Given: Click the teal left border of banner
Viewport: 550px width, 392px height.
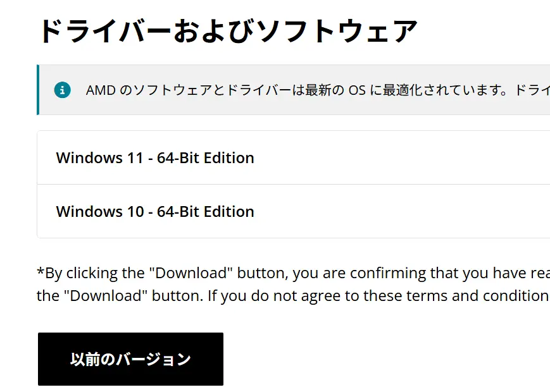Looking at the screenshot, I should (38, 90).
